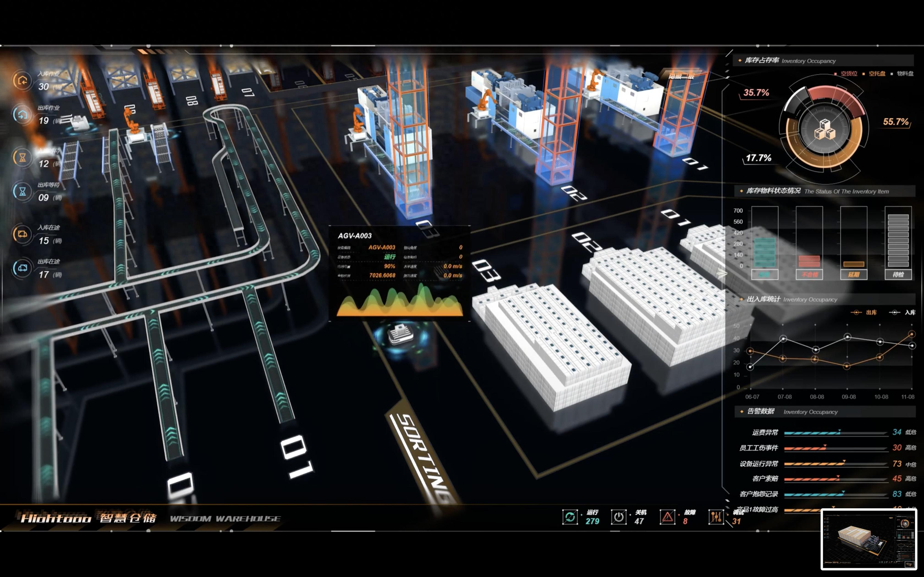Click the 关机 power-off status icon
Screen dimensions: 924x577
(x=618, y=517)
